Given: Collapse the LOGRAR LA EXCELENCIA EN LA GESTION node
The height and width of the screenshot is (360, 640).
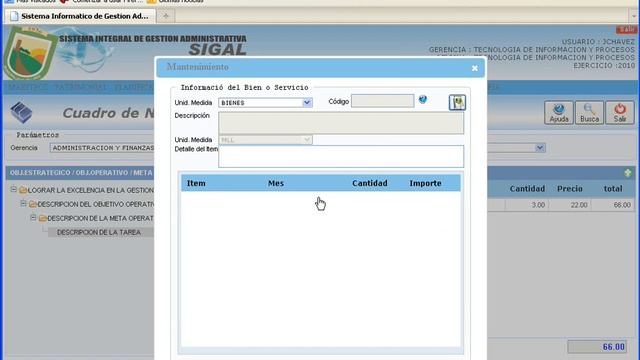Looking at the screenshot, I should point(13,189).
